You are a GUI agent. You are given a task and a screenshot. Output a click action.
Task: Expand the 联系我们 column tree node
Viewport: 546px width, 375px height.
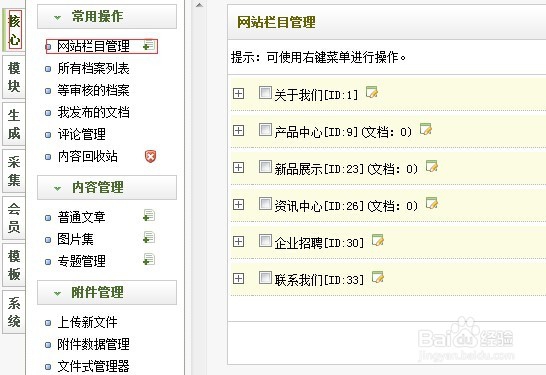pyautogui.click(x=238, y=279)
